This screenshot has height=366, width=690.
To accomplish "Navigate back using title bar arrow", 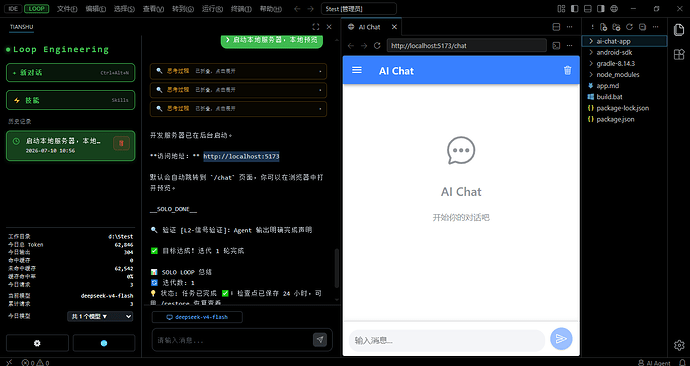I will coord(297,9).
